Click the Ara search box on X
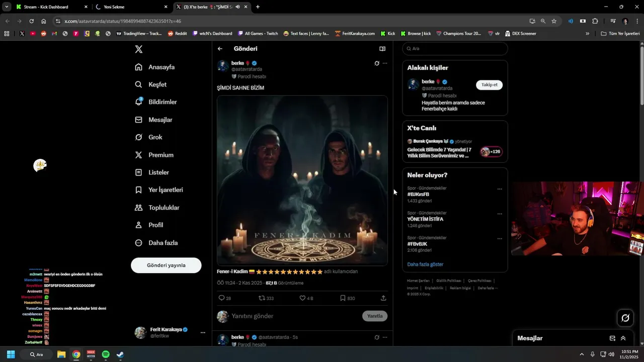Viewport: 644px width, 362px height. 455,49
